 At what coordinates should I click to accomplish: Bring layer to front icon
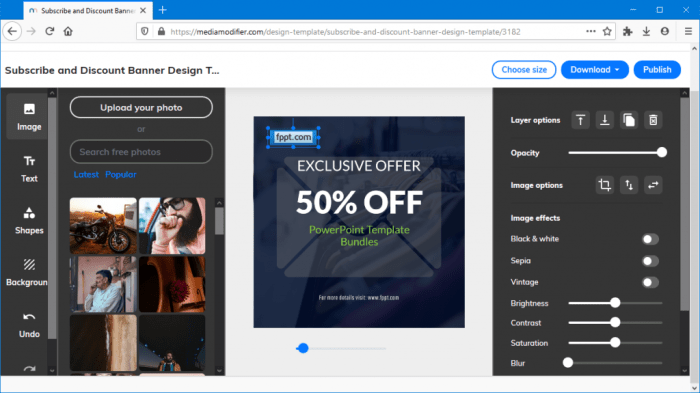580,120
